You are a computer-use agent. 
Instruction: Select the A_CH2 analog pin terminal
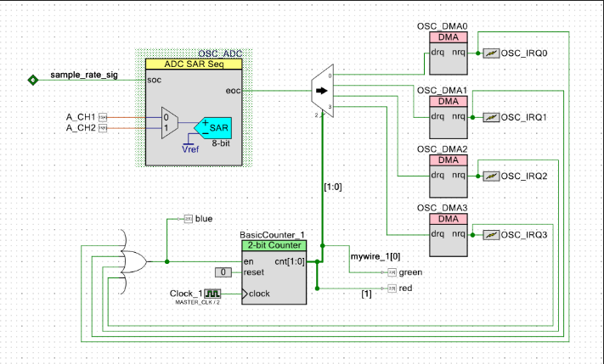[x=103, y=128]
